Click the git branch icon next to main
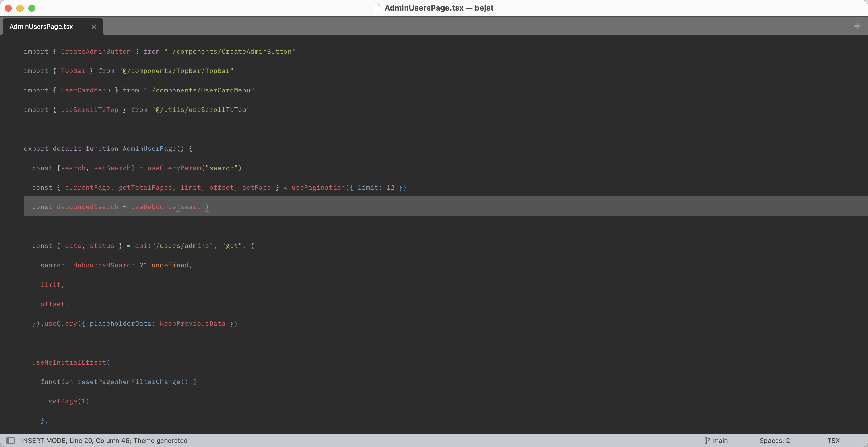868x447 pixels. tap(707, 440)
